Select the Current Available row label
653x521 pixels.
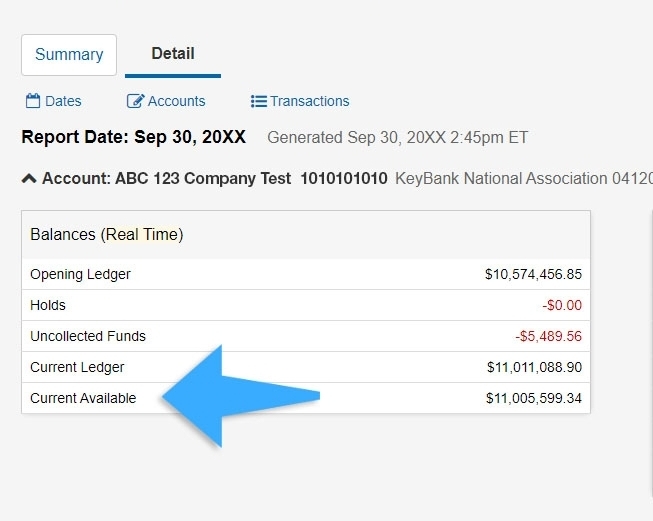pos(83,398)
